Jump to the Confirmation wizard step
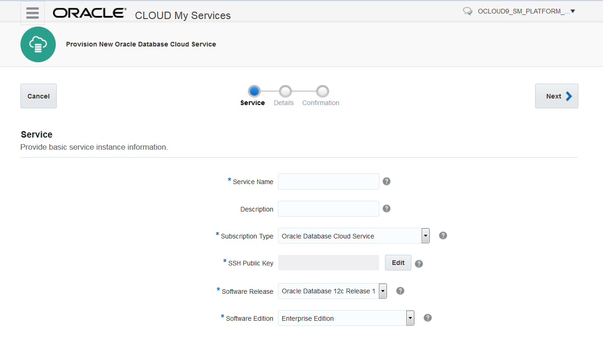This screenshot has width=603, height=364. point(322,91)
